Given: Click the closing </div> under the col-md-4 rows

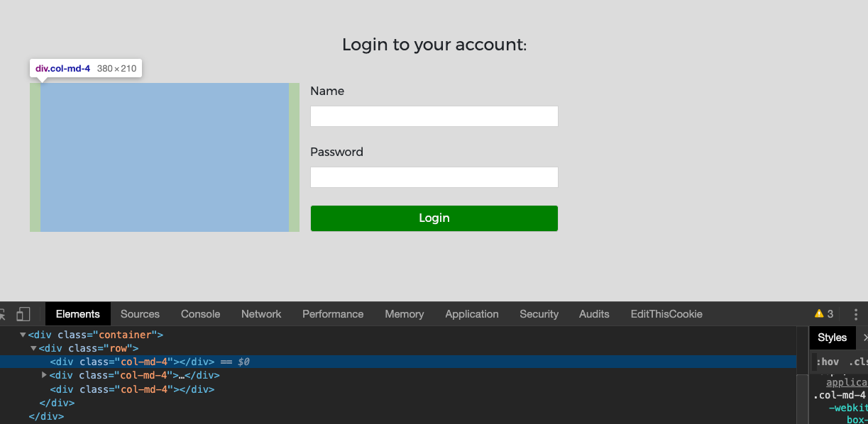Looking at the screenshot, I should point(57,403).
